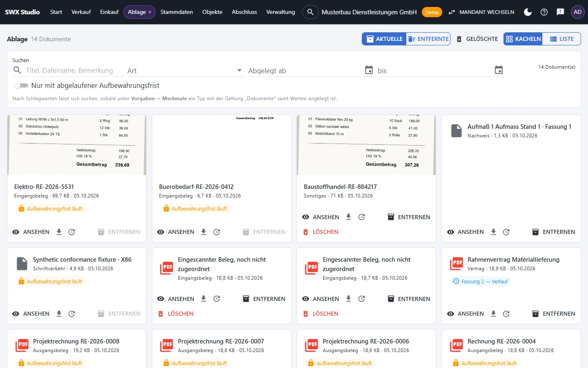
Task: Open the Abschluss menu
Action: click(x=244, y=12)
